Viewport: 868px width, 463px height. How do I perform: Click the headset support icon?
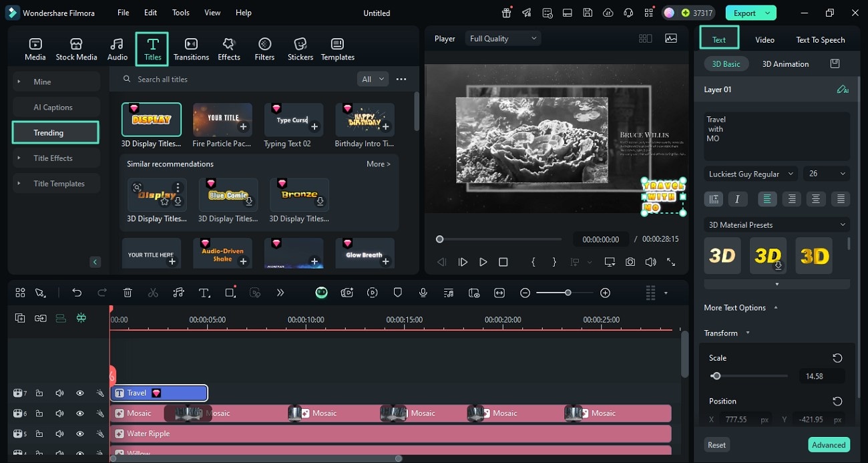pos(628,13)
